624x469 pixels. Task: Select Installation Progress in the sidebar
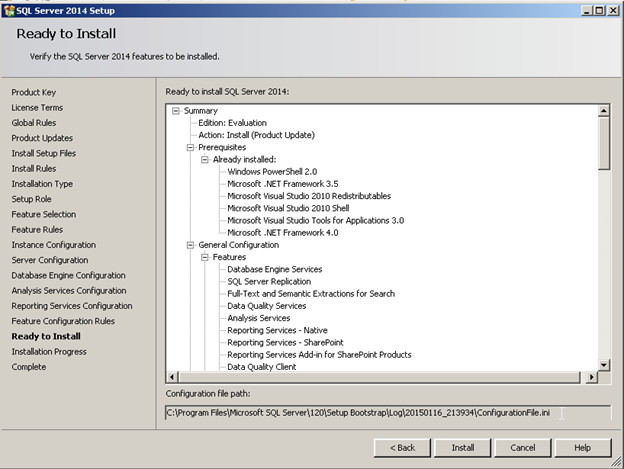coord(49,352)
